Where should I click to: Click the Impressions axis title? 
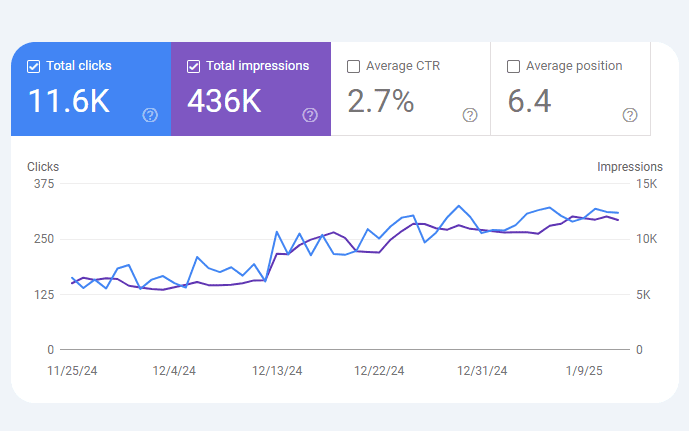coord(629,167)
